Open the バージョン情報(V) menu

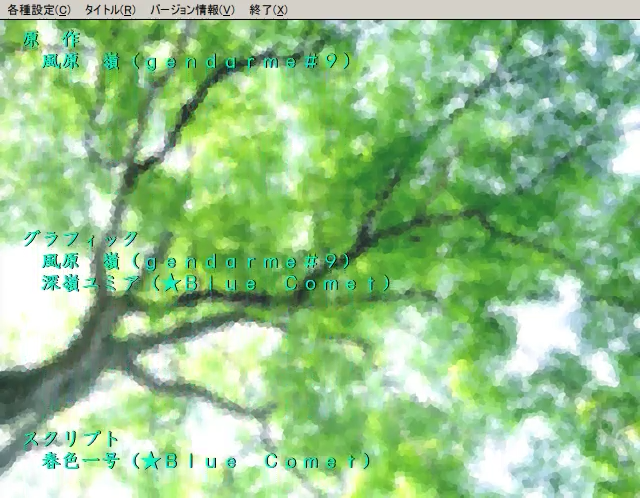192,10
